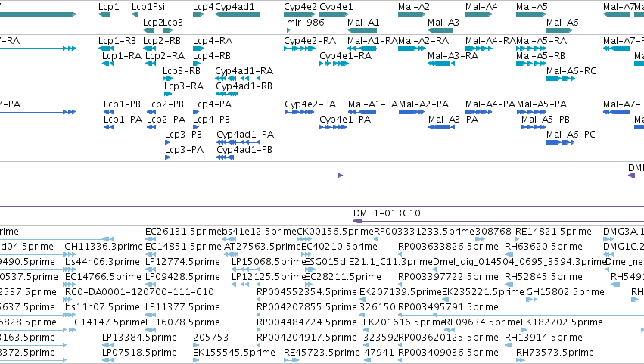The image size is (644, 364).
Task: Select the Mal-A5-PB protein label
Action: (x=546, y=120)
